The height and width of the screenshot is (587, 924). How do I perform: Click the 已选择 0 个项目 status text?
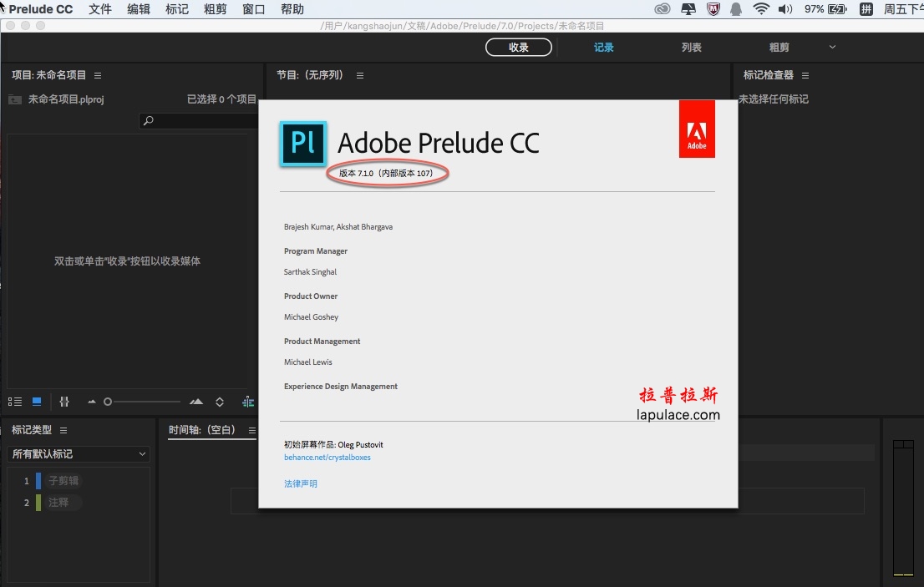point(221,99)
